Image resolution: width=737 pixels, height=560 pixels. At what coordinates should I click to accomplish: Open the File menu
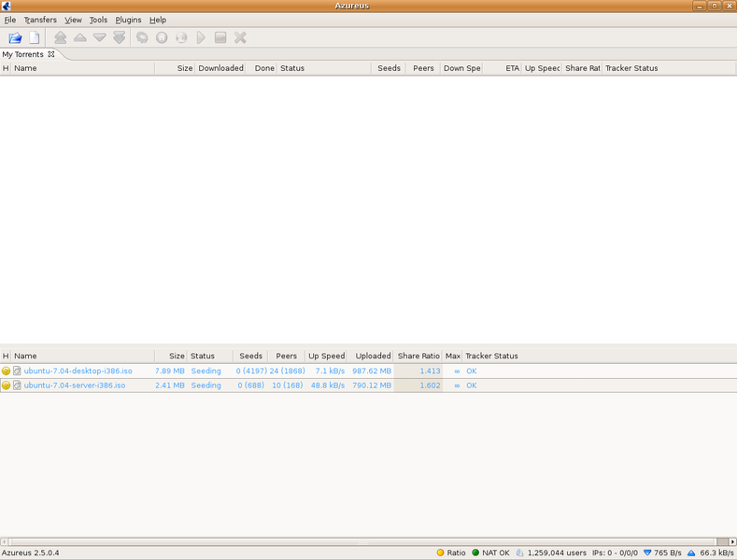[x=10, y=20]
